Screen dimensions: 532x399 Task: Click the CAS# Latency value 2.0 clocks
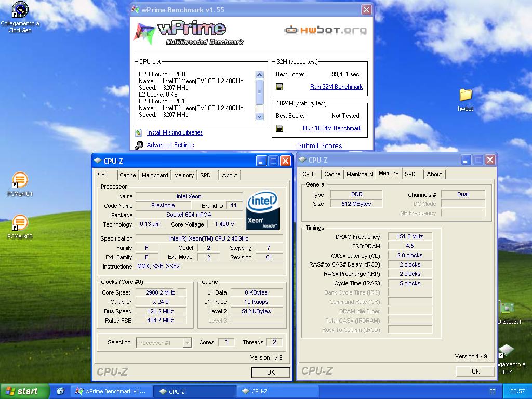(410, 255)
